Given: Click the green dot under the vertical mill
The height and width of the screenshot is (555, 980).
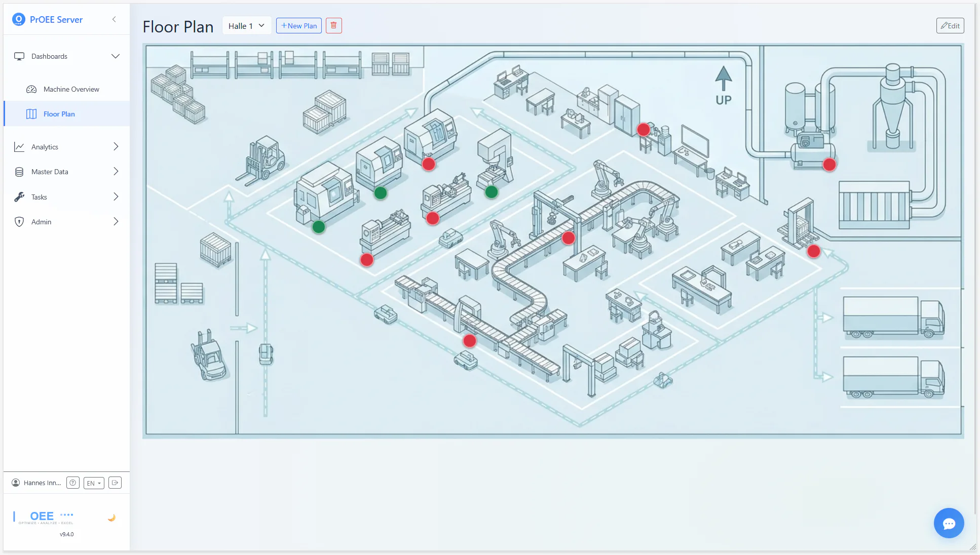Looking at the screenshot, I should point(491,192).
